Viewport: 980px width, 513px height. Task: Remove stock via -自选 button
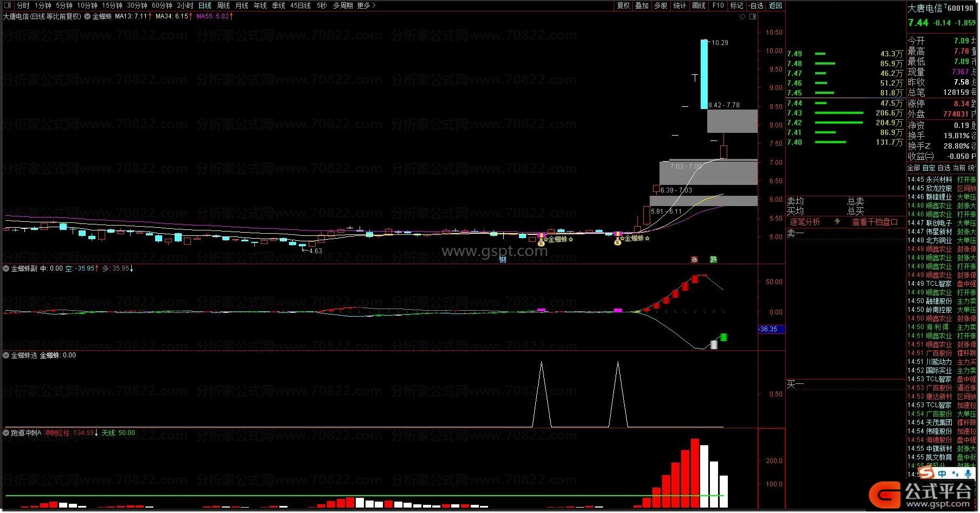(756, 5)
